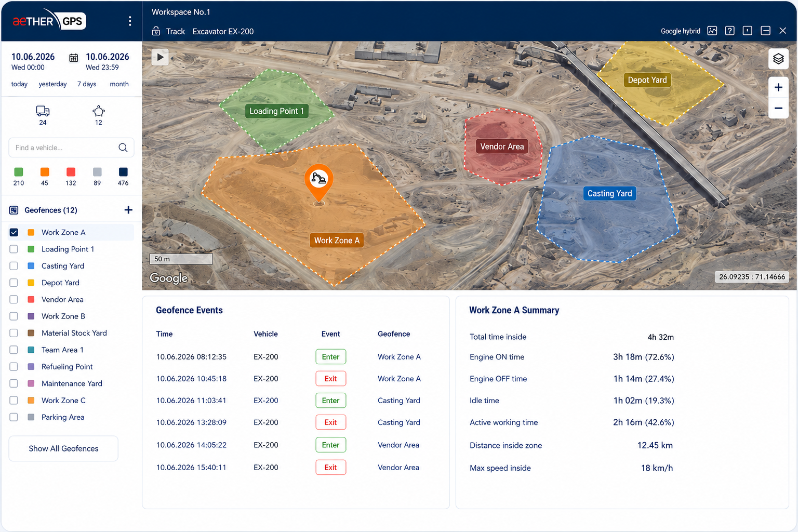Select the geofence polygon icon showing 12
This screenshot has width=798, height=532.
pos(99,111)
